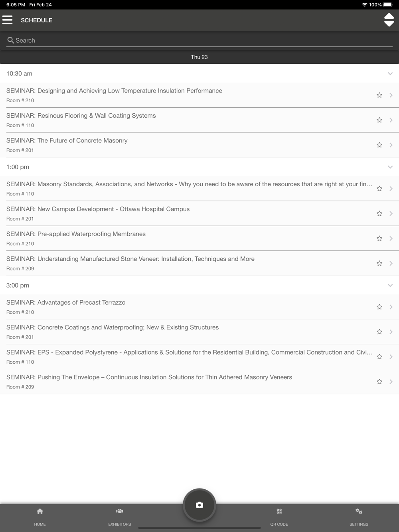Collapse the 10:30 am time section
This screenshot has height=532, width=399.
(x=390, y=74)
